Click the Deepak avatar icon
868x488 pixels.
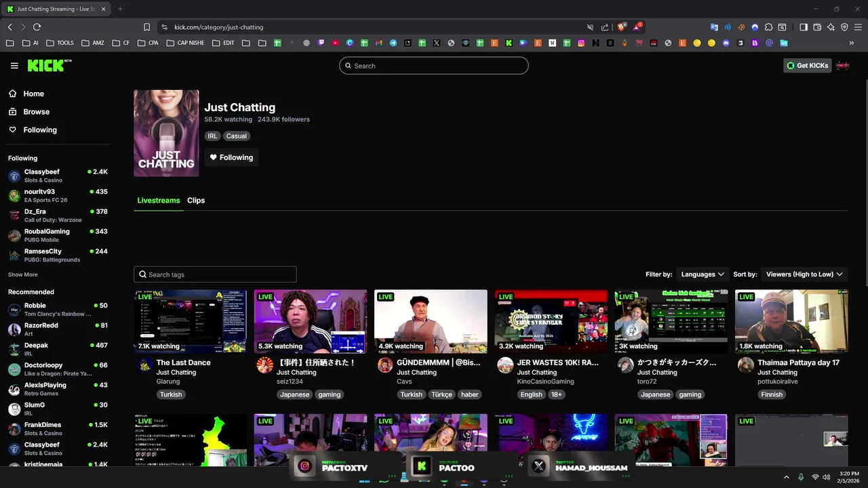[x=14, y=350]
